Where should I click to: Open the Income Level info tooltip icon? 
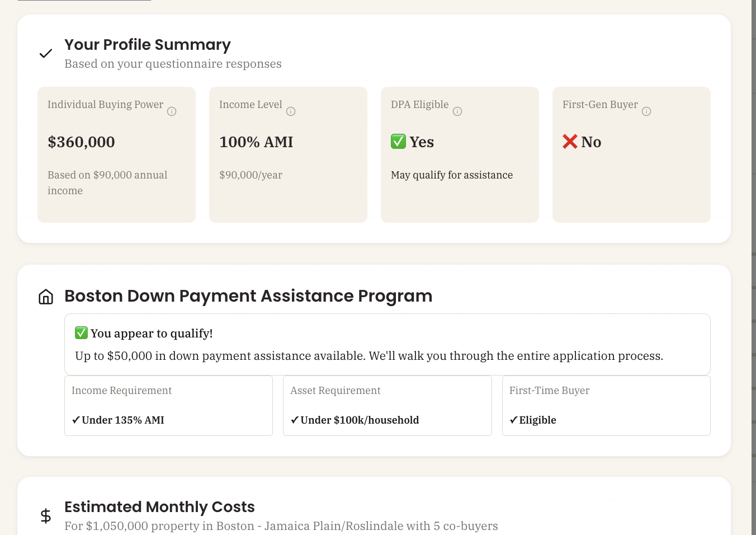291,111
